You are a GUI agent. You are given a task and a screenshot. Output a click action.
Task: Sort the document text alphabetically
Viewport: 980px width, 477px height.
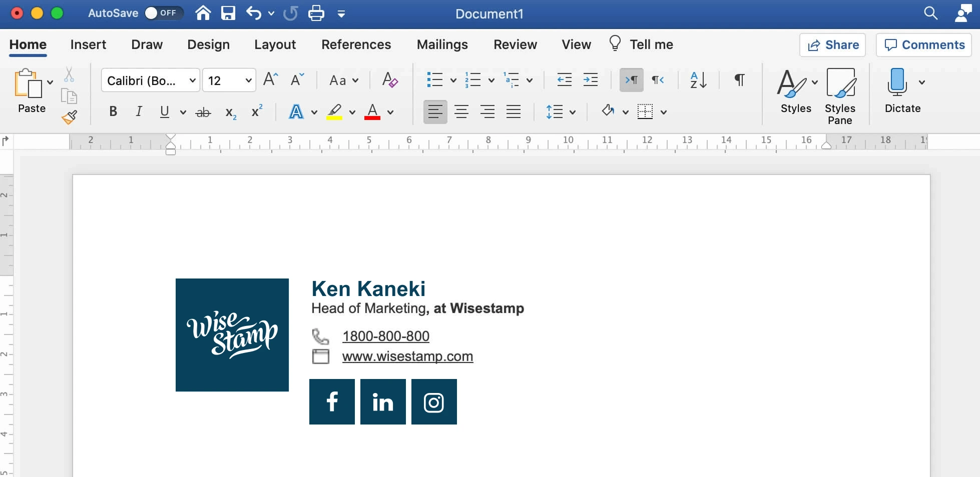[697, 80]
